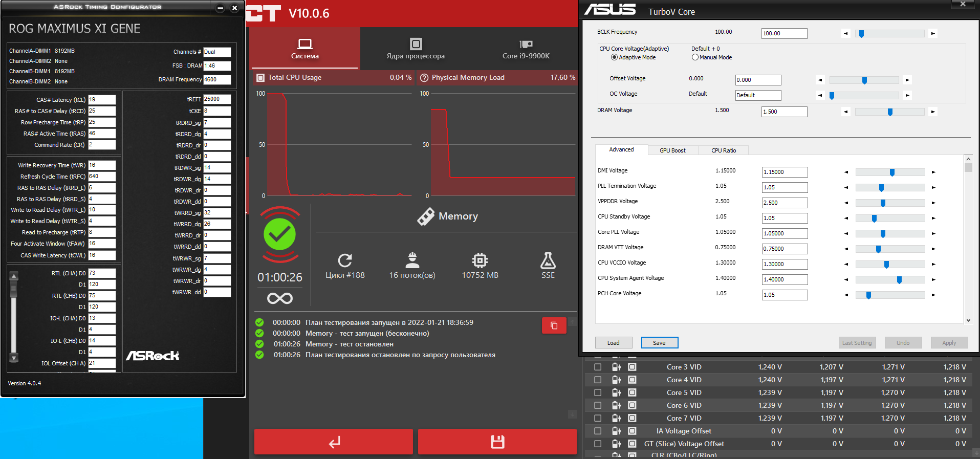The image size is (980, 459).
Task: Click the red floppy-disk save button in OCCT
Action: pyautogui.click(x=497, y=442)
